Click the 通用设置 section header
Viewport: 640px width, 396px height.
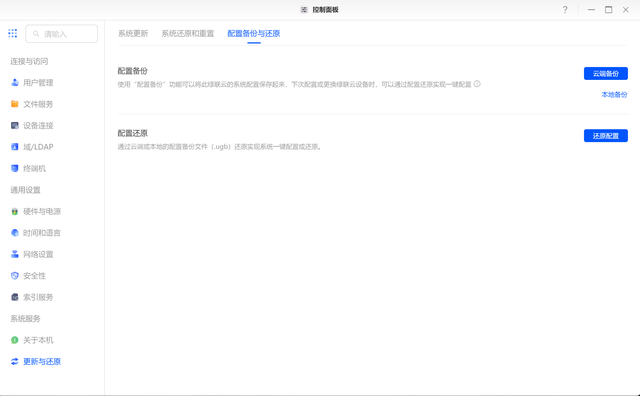pos(25,190)
